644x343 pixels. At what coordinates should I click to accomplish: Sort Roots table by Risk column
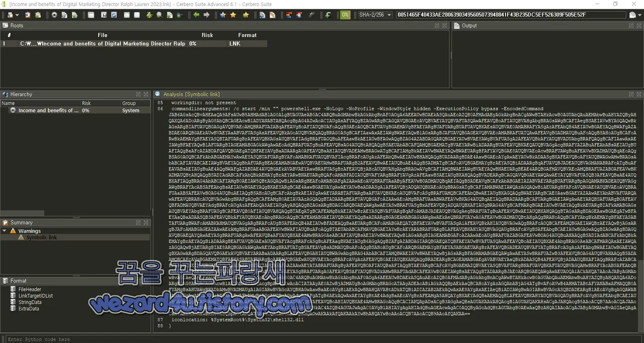tap(207, 35)
